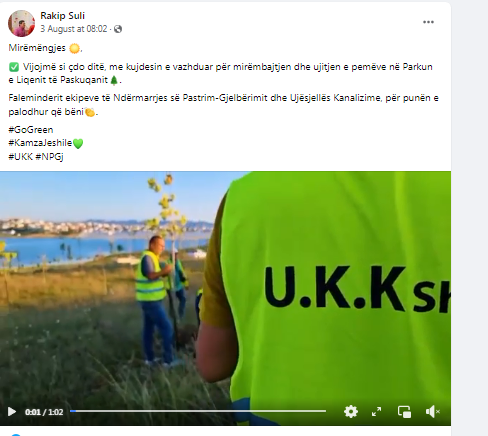
Task: Open Rakip Suli profile name link
Action: (63, 16)
